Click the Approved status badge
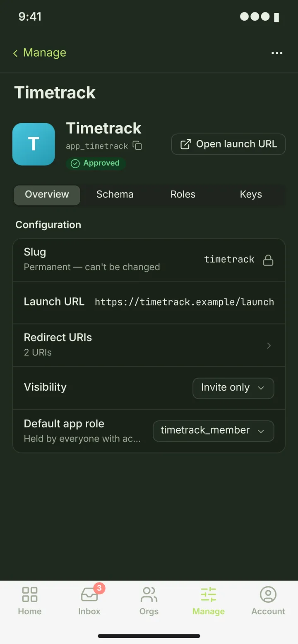Viewport: 298px width, 644px height. (96, 163)
